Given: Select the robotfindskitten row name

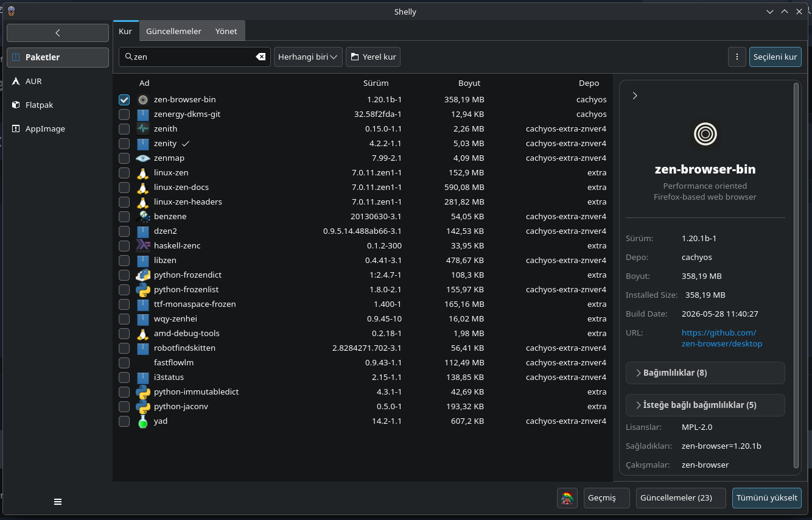Looking at the screenshot, I should 184,348.
